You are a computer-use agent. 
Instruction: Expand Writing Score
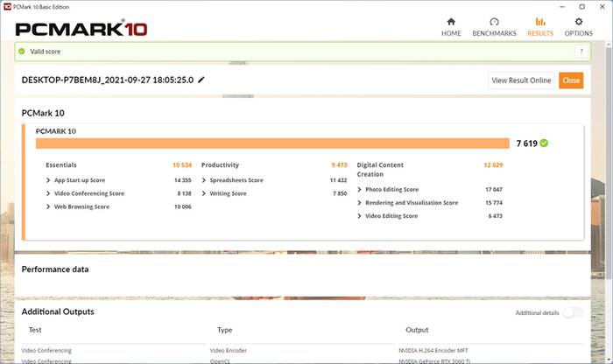coord(204,193)
